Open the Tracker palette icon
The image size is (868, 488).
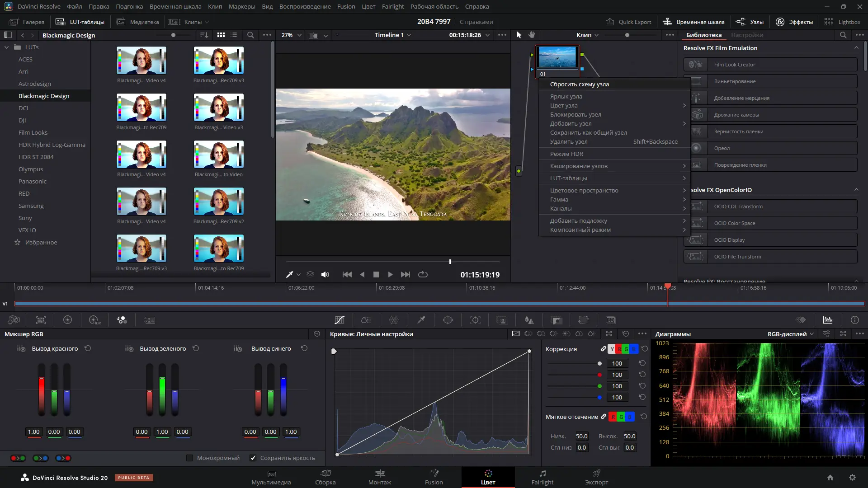[475, 320]
